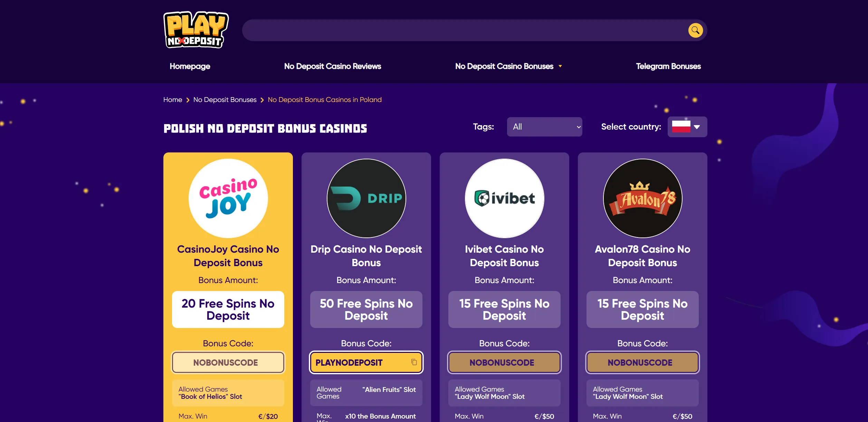The width and height of the screenshot is (868, 422).
Task: Open Avalon78 Casino No Deposit Bonus title
Action: pos(642,256)
